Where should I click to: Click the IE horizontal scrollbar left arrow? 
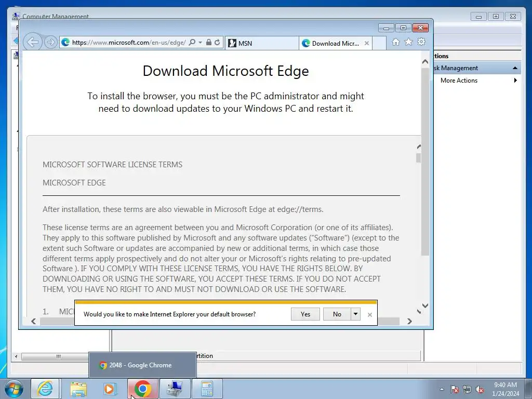click(33, 321)
